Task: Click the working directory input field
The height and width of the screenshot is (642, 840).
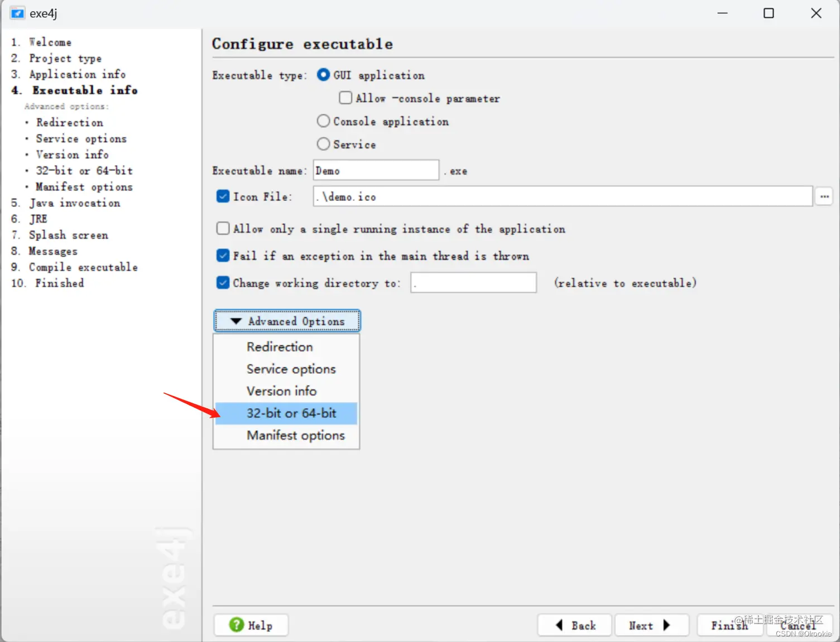Action: click(474, 282)
